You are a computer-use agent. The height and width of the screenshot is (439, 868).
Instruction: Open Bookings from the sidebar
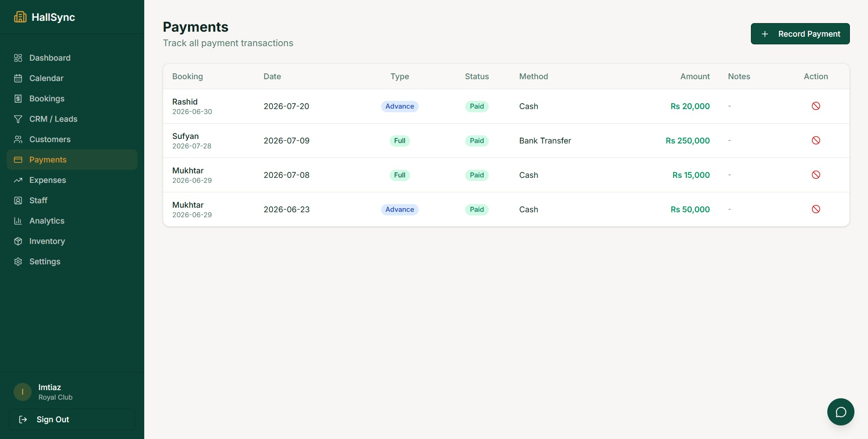pyautogui.click(x=72, y=99)
